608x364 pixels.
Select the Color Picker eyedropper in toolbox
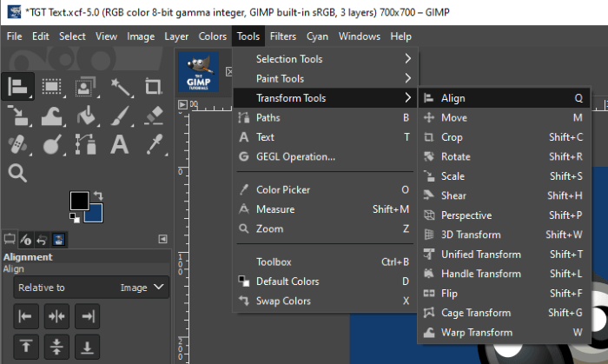pos(153,143)
